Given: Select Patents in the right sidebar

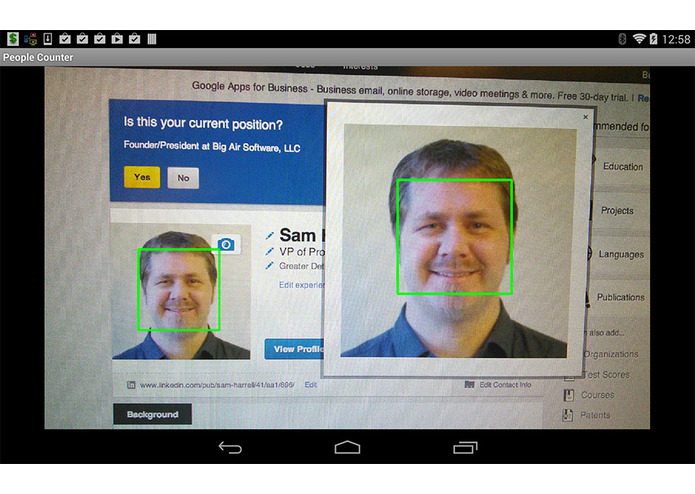Looking at the screenshot, I should click(595, 415).
